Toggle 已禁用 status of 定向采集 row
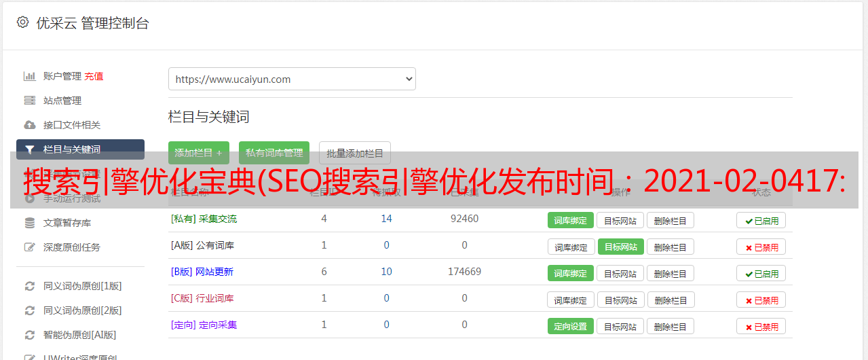This screenshot has width=868, height=360. click(x=761, y=326)
